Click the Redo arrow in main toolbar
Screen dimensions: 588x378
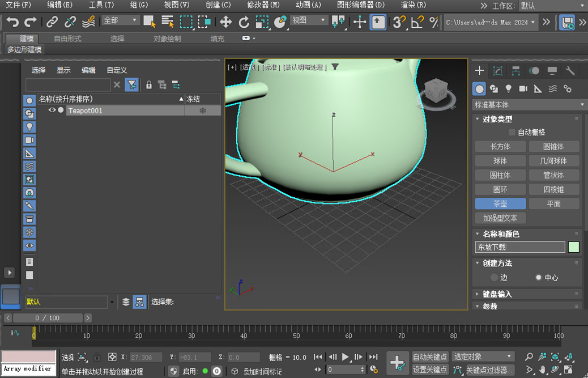[31, 22]
